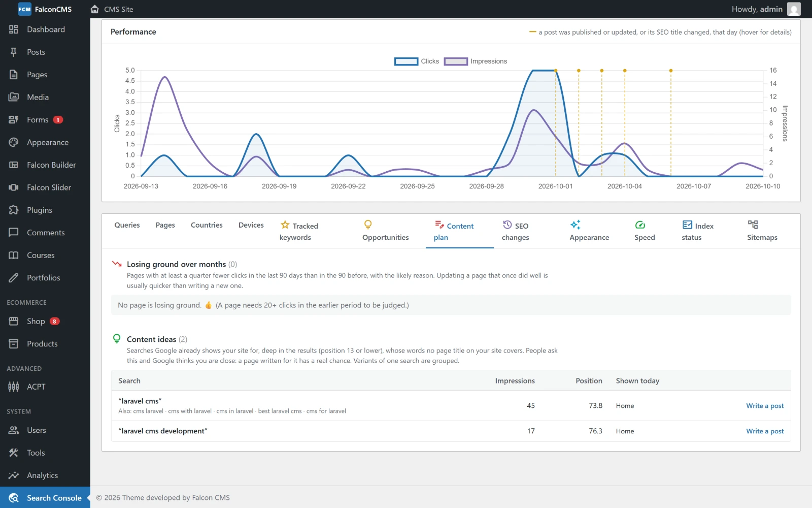The image size is (812, 508).
Task: Open Forms menu item with badge
Action: tap(45, 120)
